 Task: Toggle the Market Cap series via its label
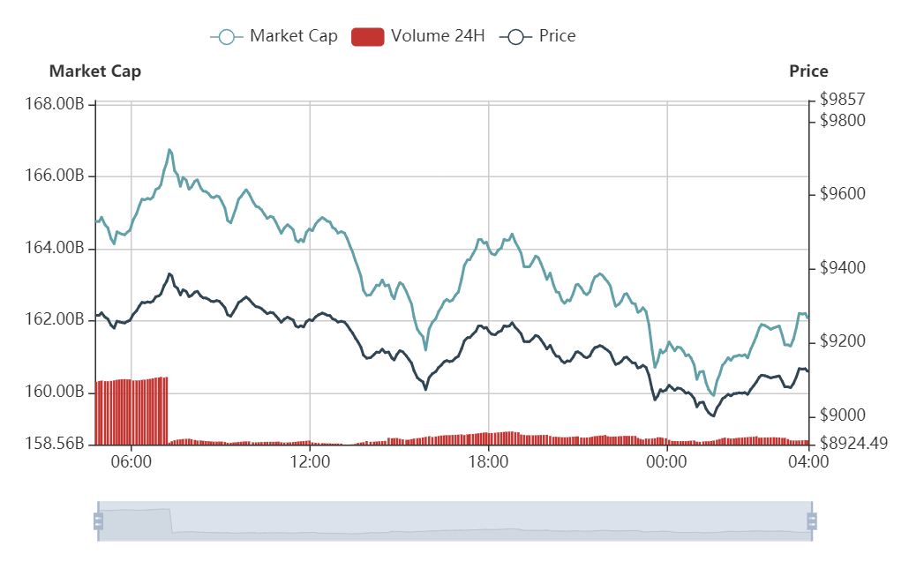coord(293,36)
